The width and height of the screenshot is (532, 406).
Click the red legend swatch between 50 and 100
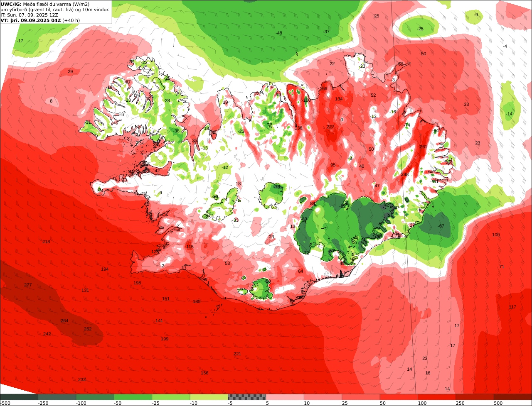tap(399, 397)
